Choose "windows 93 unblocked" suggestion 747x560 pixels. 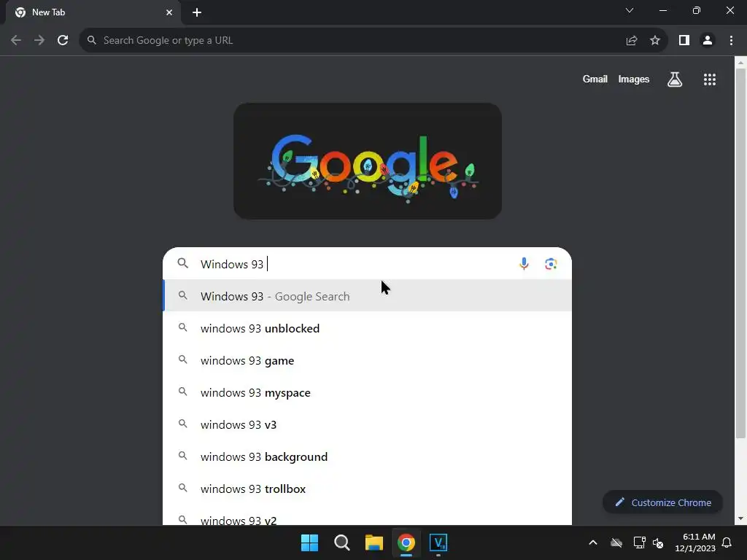[x=368, y=328]
